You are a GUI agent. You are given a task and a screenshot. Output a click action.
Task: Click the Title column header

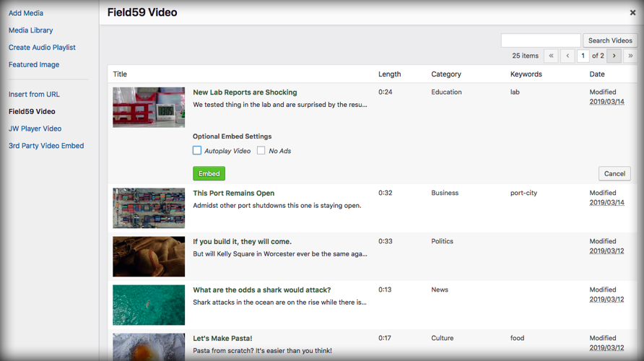(120, 74)
